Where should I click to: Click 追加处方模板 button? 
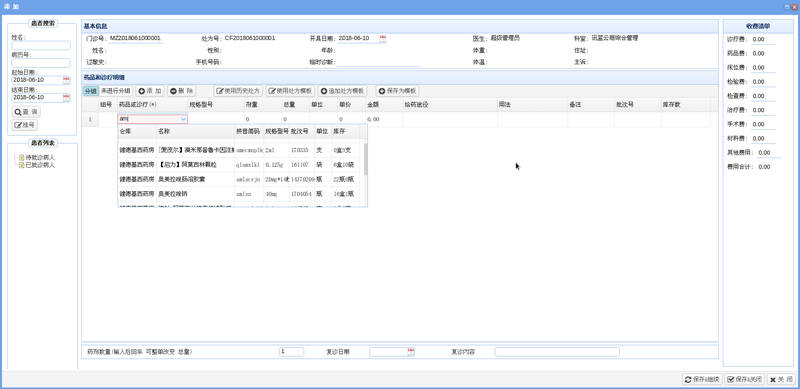pos(342,91)
